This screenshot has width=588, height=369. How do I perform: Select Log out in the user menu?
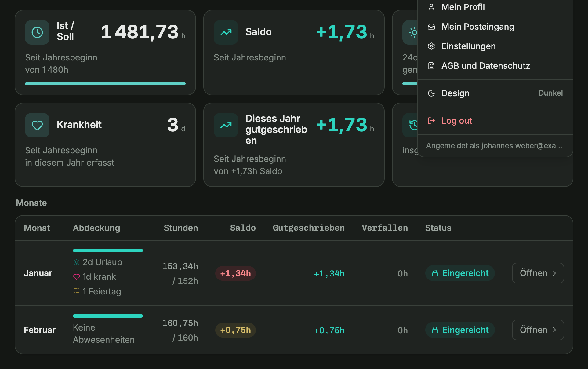tap(495, 121)
